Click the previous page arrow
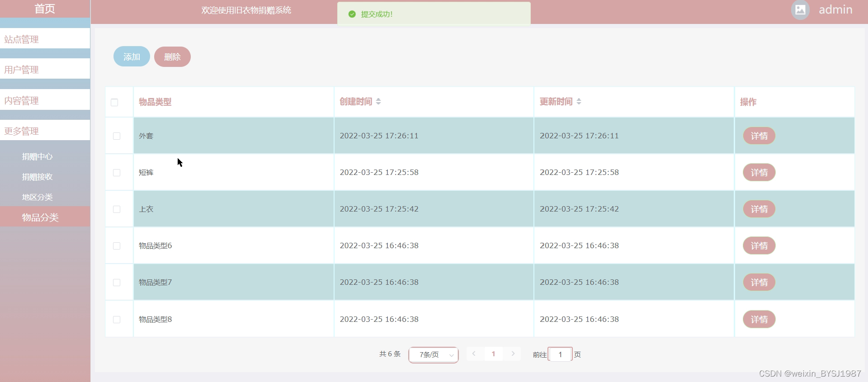The height and width of the screenshot is (382, 868). click(474, 354)
